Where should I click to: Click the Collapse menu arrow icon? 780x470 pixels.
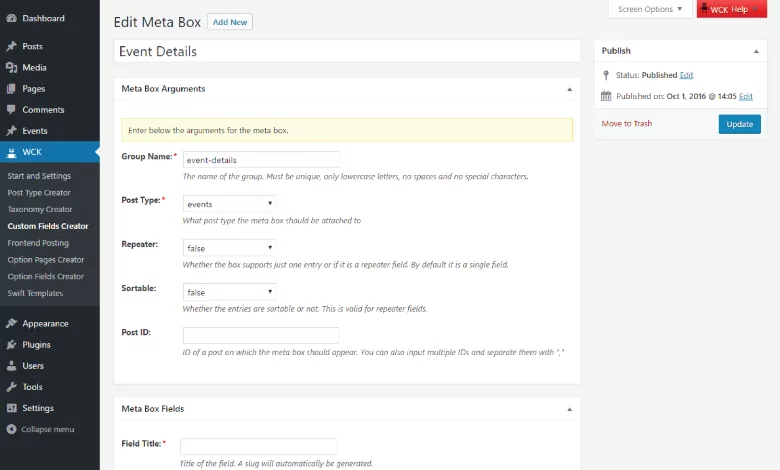pos(11,429)
